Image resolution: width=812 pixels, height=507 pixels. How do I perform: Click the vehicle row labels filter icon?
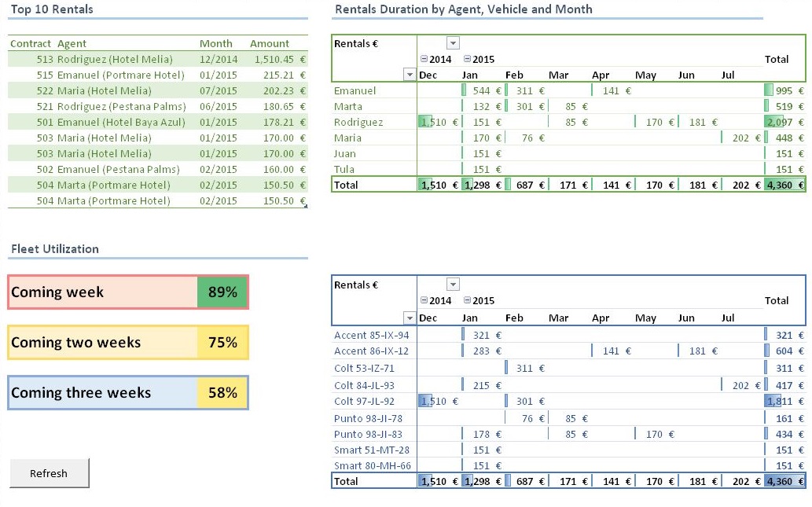409,316
